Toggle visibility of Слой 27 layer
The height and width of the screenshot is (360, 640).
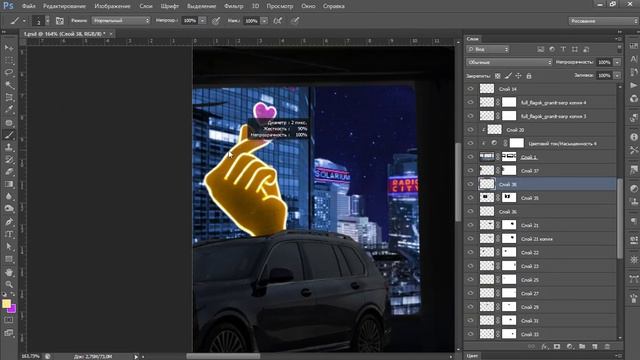point(470,293)
